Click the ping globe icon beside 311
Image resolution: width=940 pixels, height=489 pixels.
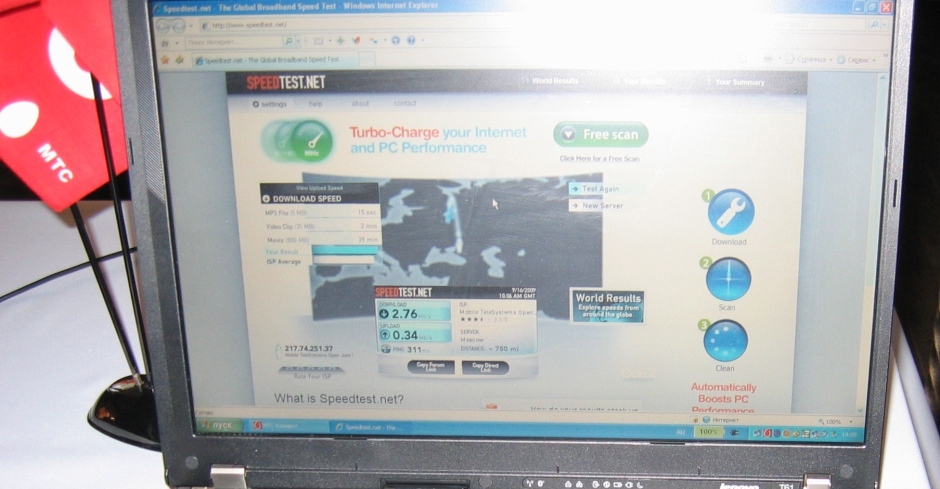(385, 349)
